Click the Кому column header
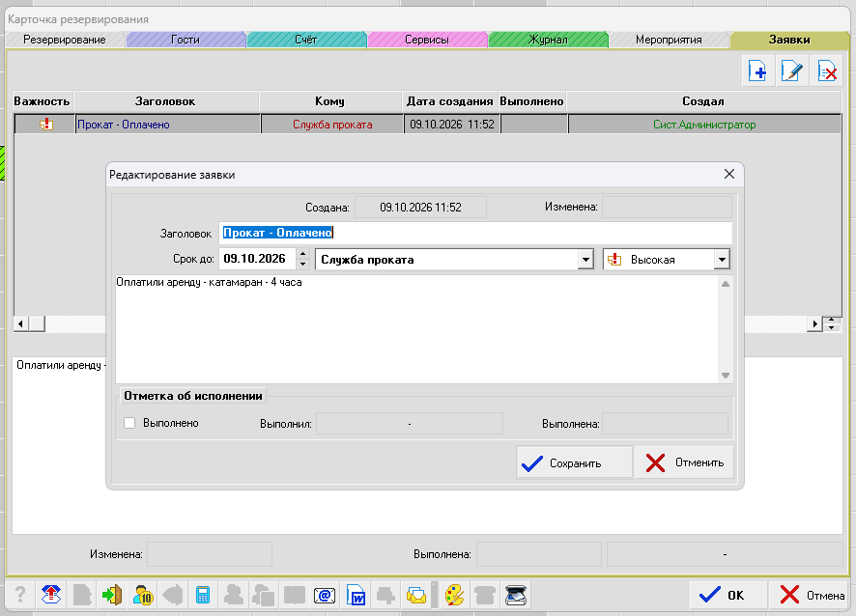The width and height of the screenshot is (856, 616). point(329,101)
